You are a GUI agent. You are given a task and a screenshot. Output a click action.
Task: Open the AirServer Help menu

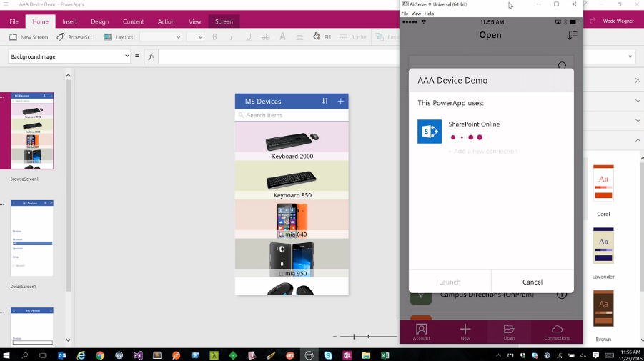pyautogui.click(x=429, y=14)
